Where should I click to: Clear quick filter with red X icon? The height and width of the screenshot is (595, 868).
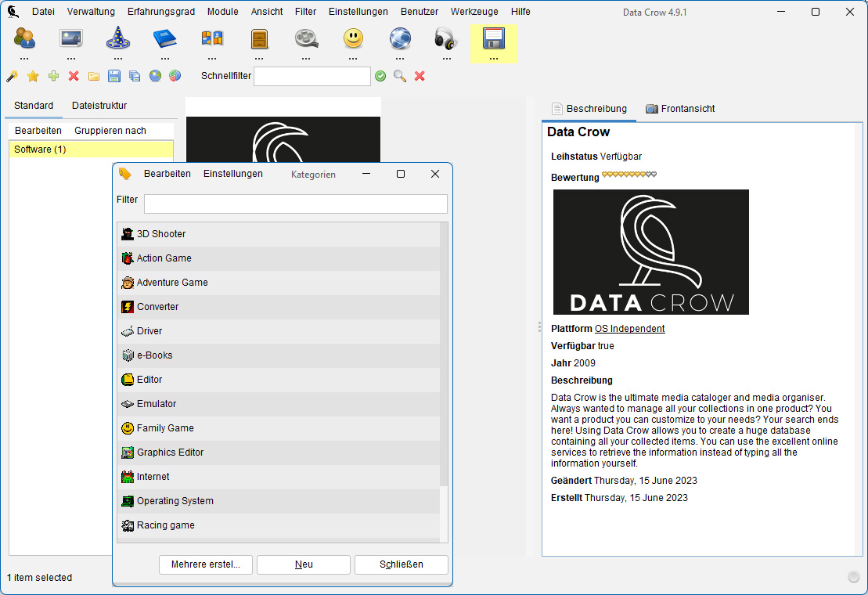point(420,76)
